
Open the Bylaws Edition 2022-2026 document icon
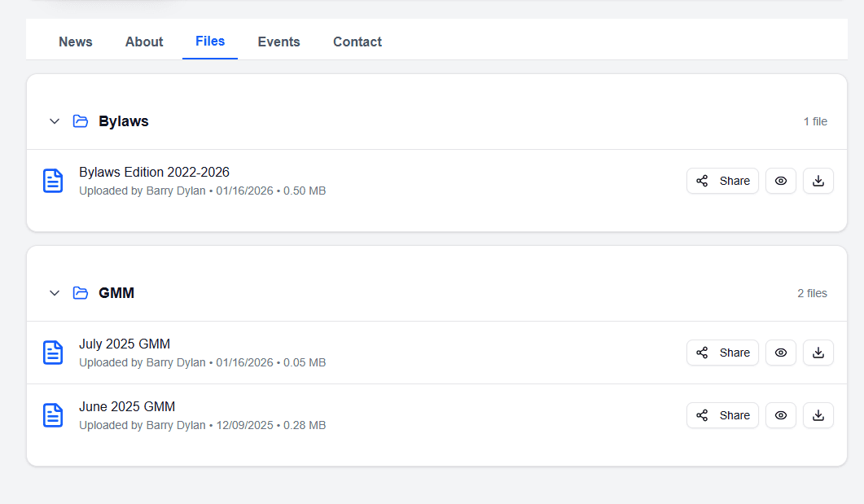coord(53,181)
